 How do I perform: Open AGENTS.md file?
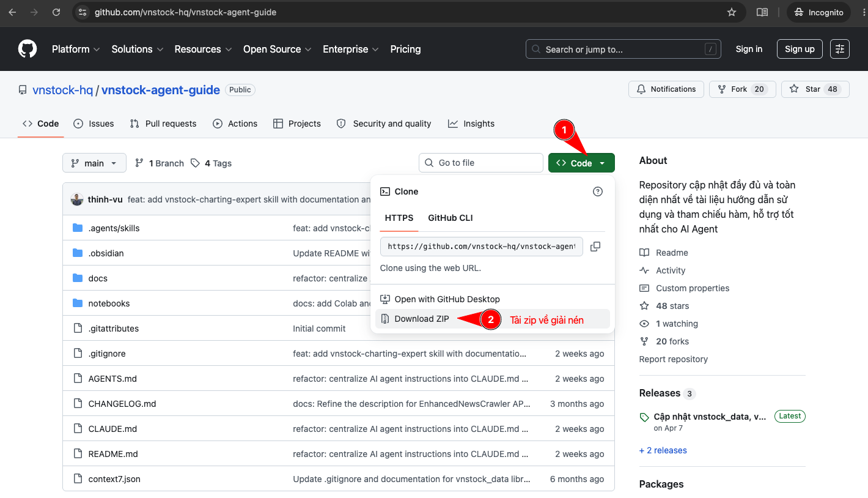(x=112, y=379)
